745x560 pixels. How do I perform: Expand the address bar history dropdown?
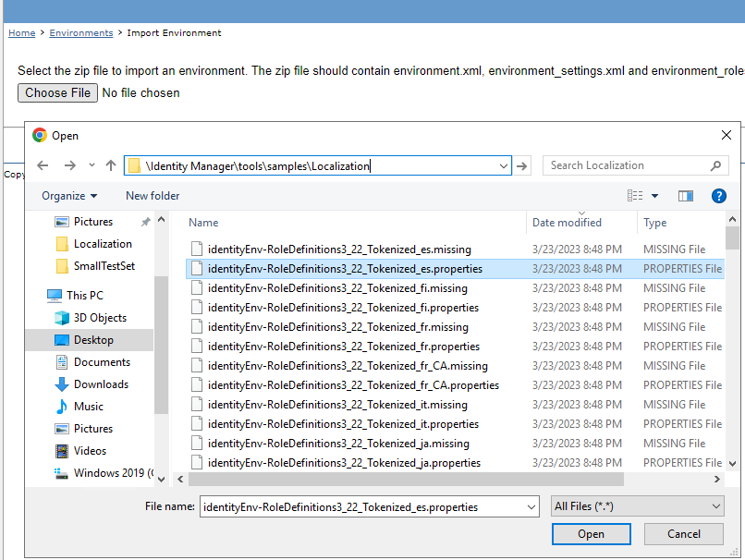pyautogui.click(x=503, y=166)
